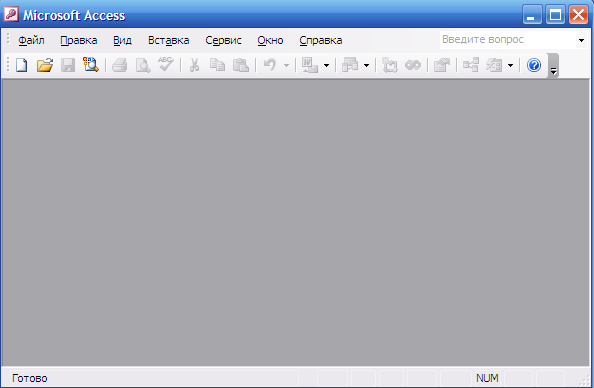The width and height of the screenshot is (594, 388).
Task: Expand the Analyze dropdown arrow
Action: click(x=366, y=66)
